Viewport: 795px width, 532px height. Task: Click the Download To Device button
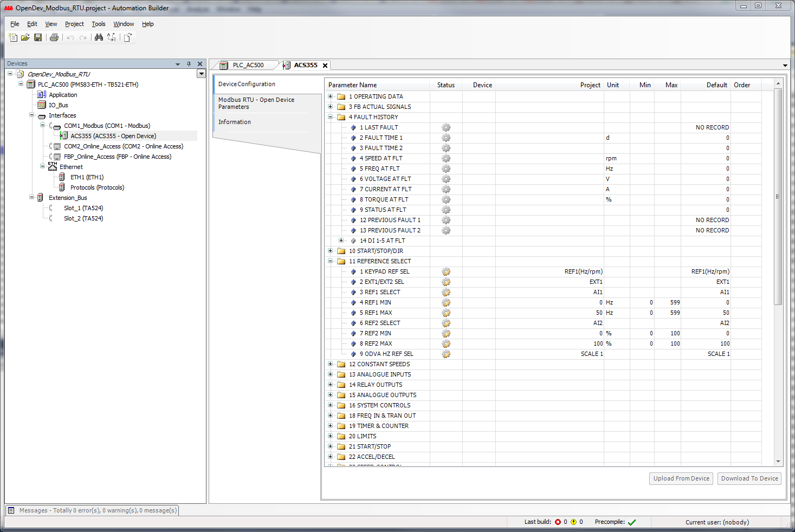(749, 478)
